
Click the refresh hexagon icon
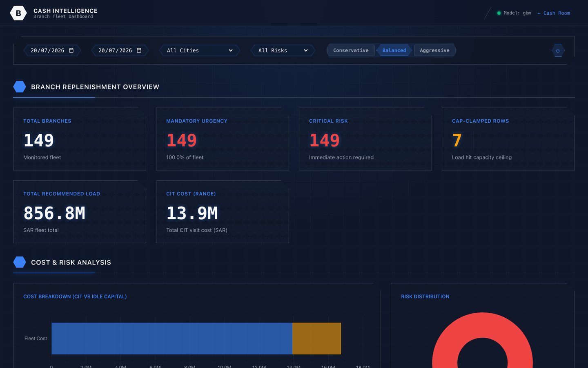(x=558, y=51)
